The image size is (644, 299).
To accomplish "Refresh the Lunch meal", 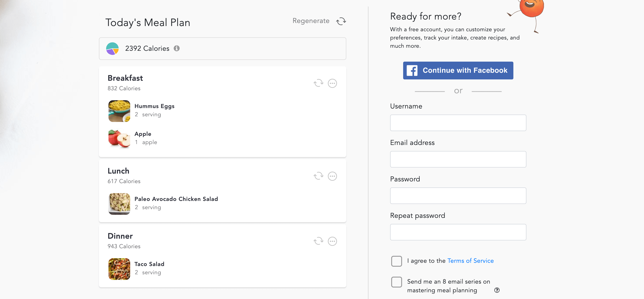I will point(318,176).
